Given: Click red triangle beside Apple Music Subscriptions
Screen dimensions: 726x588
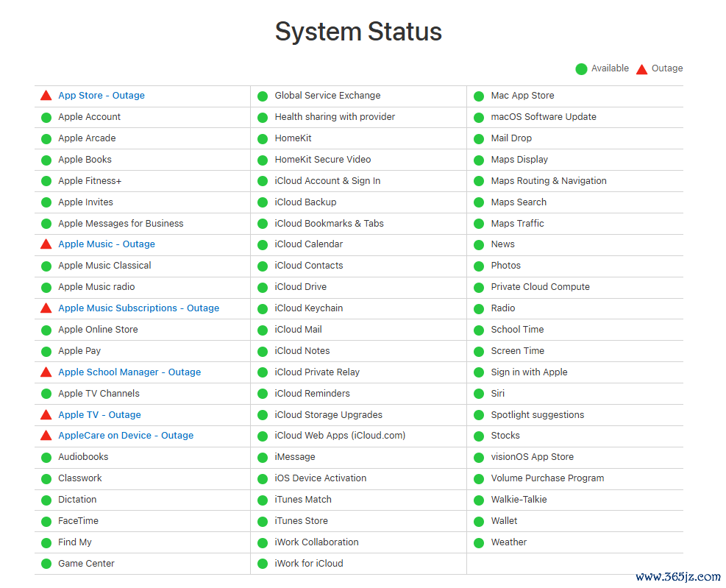Looking at the screenshot, I should (46, 308).
